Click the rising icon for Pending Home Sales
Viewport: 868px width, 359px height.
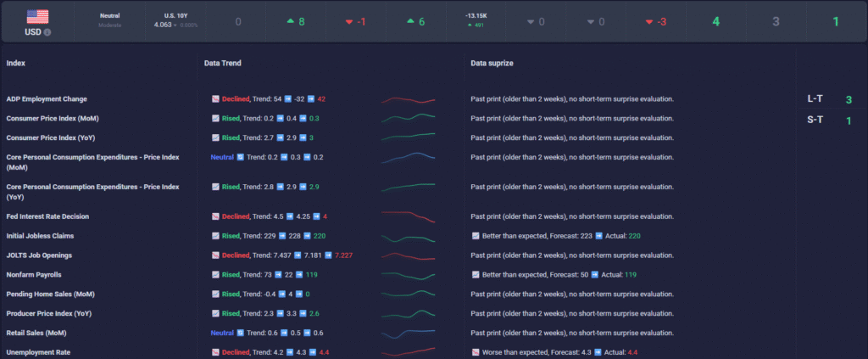click(x=215, y=294)
